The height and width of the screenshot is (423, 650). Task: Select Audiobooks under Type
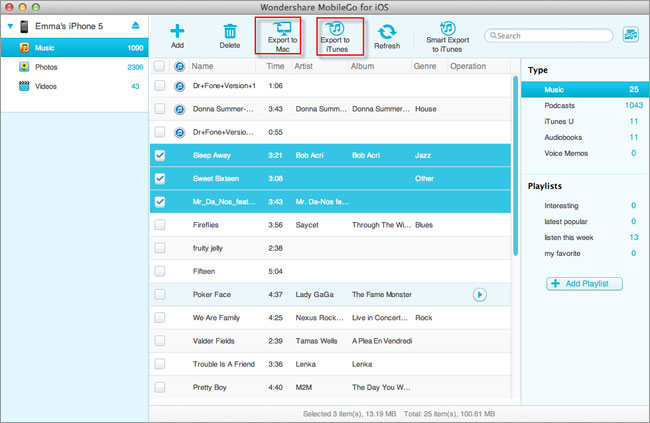coord(583,137)
